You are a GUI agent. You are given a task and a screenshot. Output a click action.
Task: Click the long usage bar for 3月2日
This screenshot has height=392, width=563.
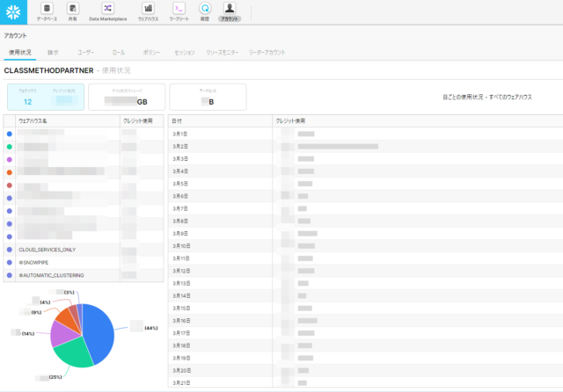pyautogui.click(x=338, y=146)
